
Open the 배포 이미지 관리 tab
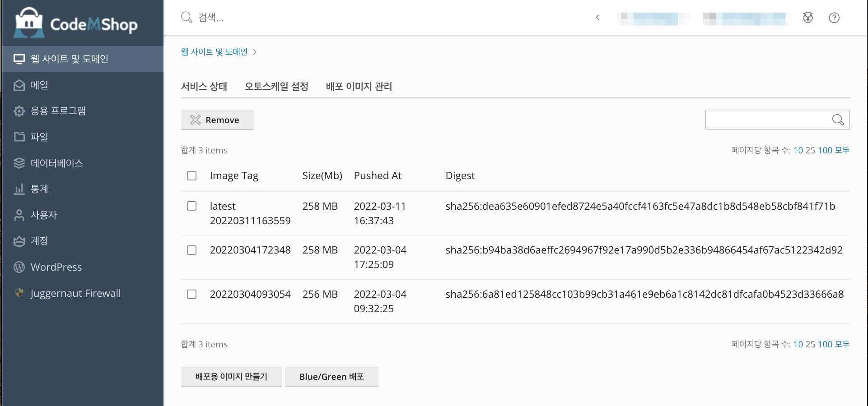[x=359, y=86]
